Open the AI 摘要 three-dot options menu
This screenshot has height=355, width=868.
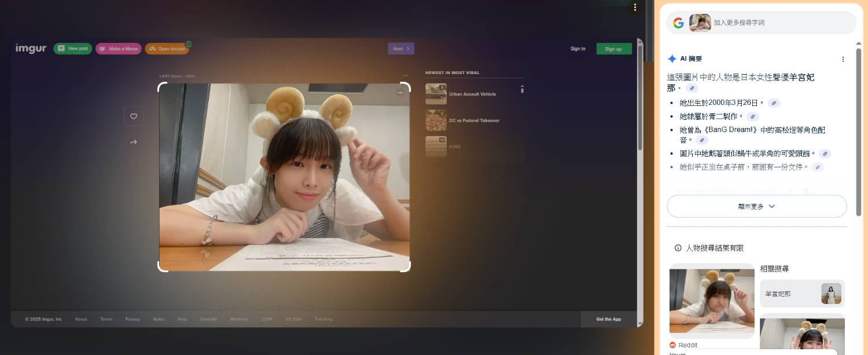point(843,59)
